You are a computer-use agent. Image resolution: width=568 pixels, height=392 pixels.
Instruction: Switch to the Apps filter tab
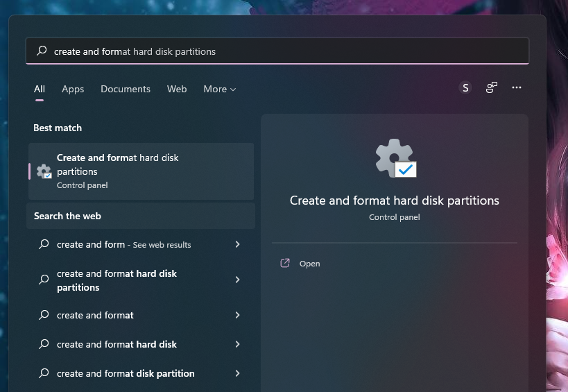pyautogui.click(x=73, y=89)
